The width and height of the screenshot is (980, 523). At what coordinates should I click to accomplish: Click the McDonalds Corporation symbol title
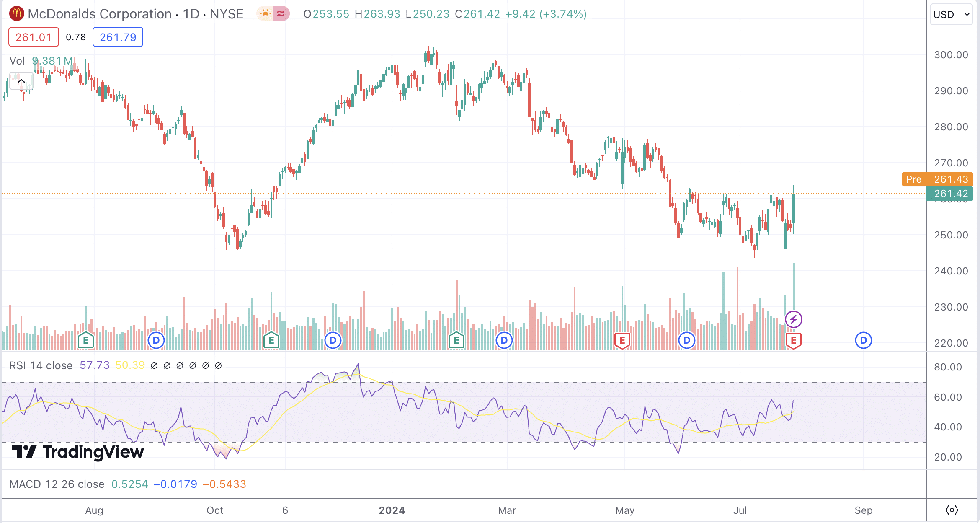tap(100, 14)
